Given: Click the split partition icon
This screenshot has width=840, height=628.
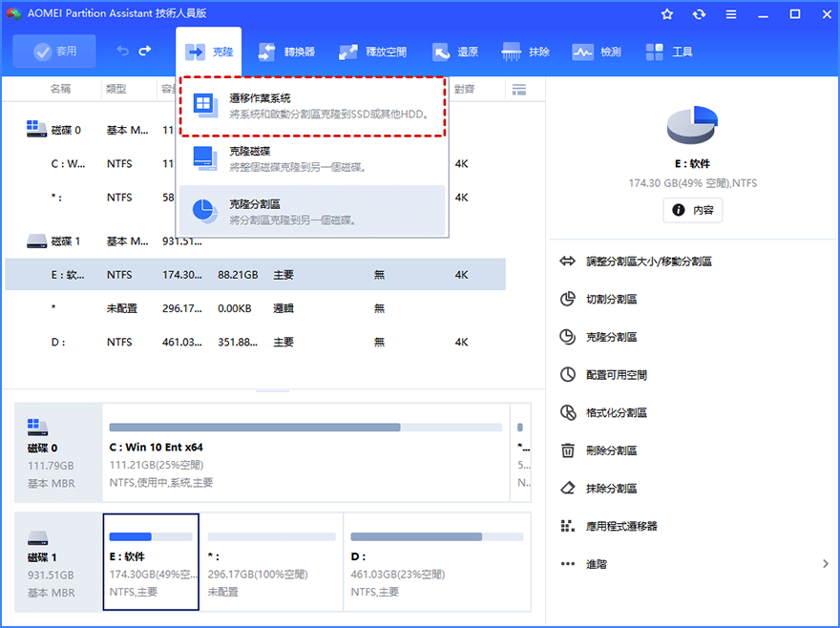Looking at the screenshot, I should 567,299.
